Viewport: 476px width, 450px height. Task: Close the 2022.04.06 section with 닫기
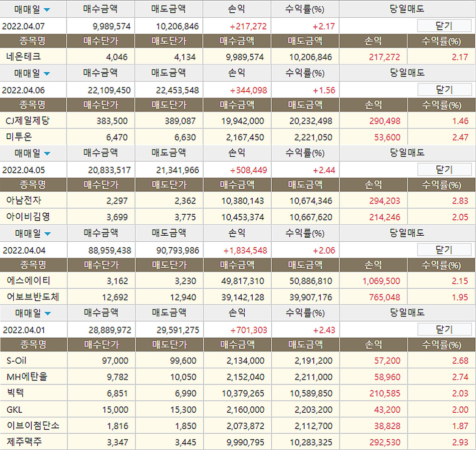(444, 90)
